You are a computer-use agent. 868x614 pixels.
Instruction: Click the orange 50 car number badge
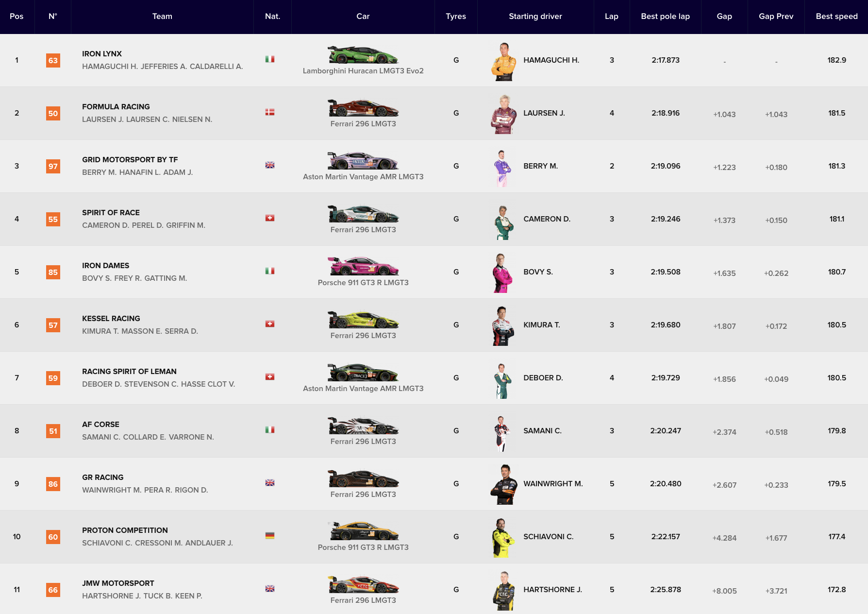tap(53, 113)
